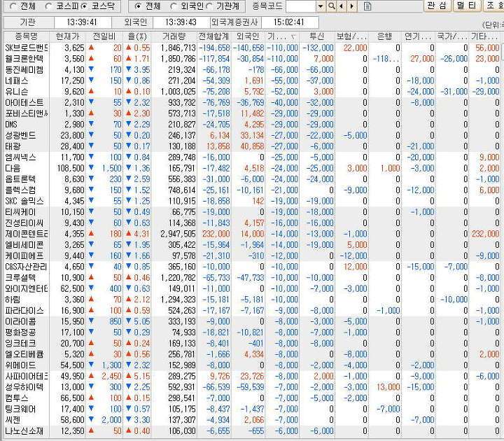Open the 종목코드 dropdown arrow
This screenshot has width=504, height=441.
pyautogui.click(x=321, y=6)
